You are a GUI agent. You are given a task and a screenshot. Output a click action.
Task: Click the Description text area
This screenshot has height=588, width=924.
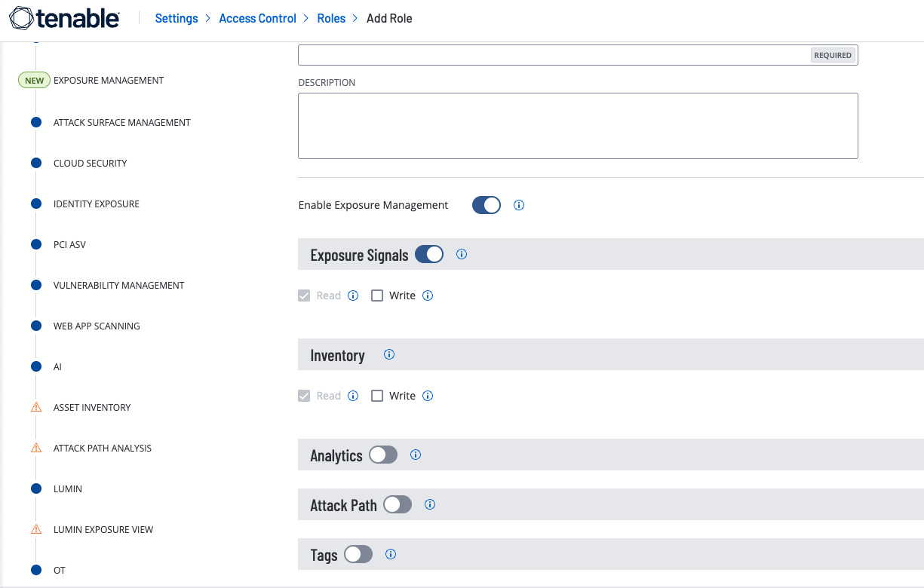click(x=578, y=126)
